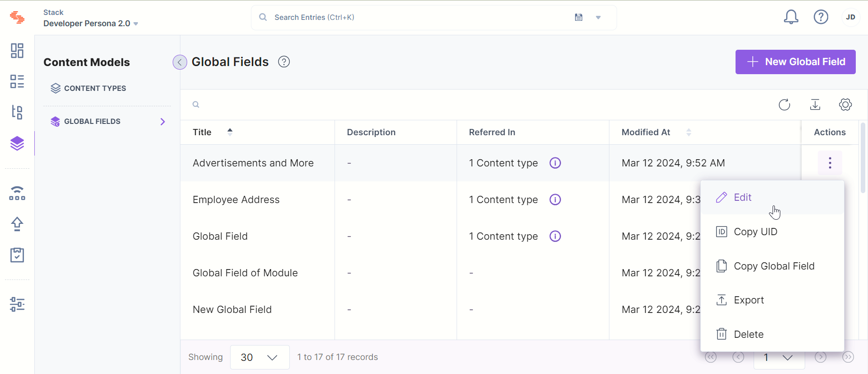Choose Copy UID from the actions menu
868x374 pixels.
pyautogui.click(x=772, y=232)
